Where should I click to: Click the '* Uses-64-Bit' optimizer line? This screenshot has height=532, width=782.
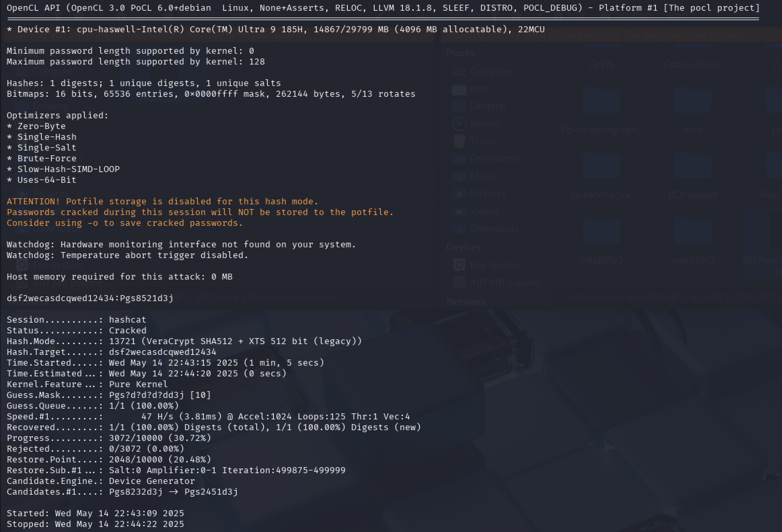point(42,180)
